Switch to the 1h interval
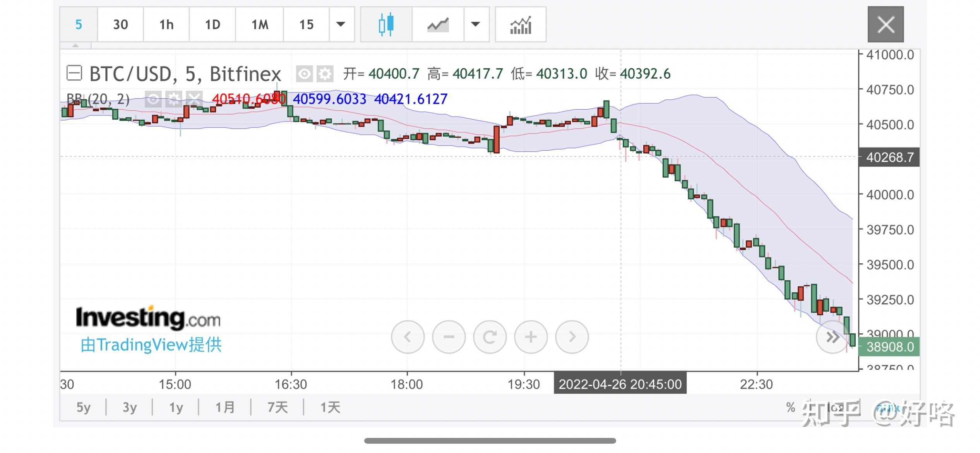Image resolution: width=980 pixels, height=453 pixels. [166, 24]
